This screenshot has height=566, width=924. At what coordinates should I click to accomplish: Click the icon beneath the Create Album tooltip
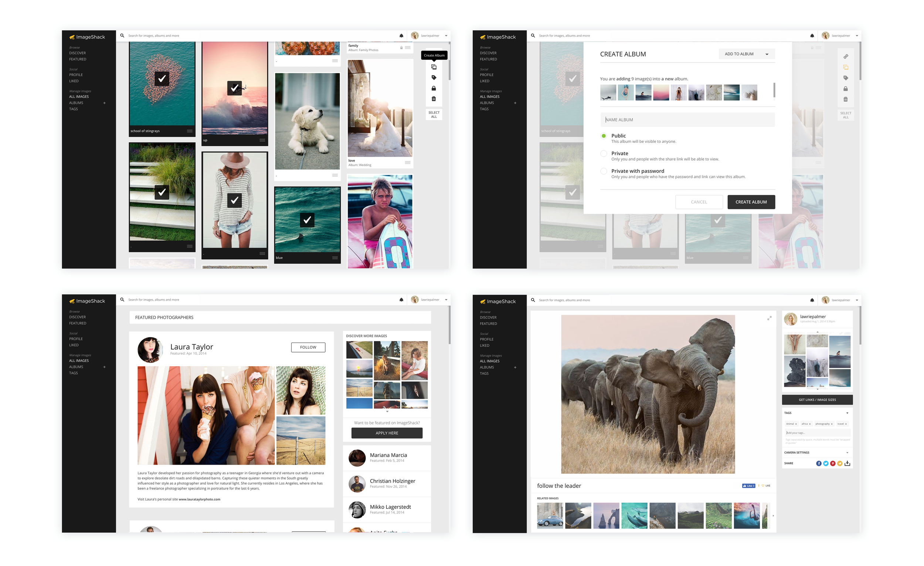coord(434,67)
